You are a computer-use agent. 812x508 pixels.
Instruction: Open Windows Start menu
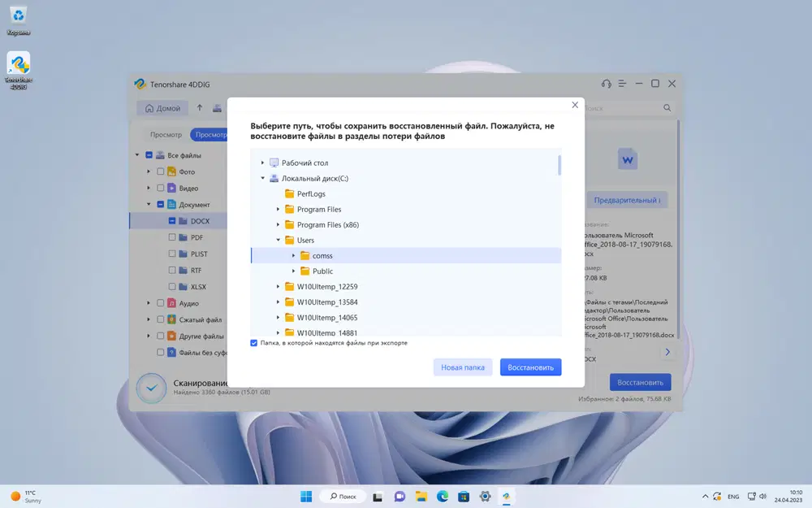click(x=306, y=496)
